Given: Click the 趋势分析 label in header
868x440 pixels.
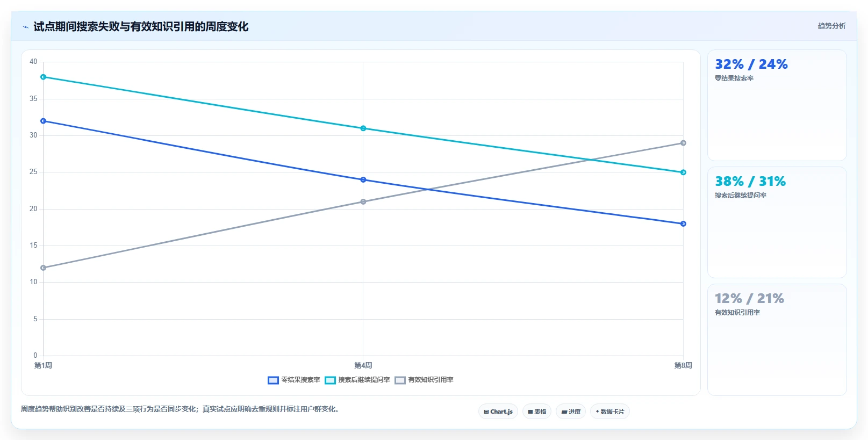Looking at the screenshot, I should (x=831, y=26).
